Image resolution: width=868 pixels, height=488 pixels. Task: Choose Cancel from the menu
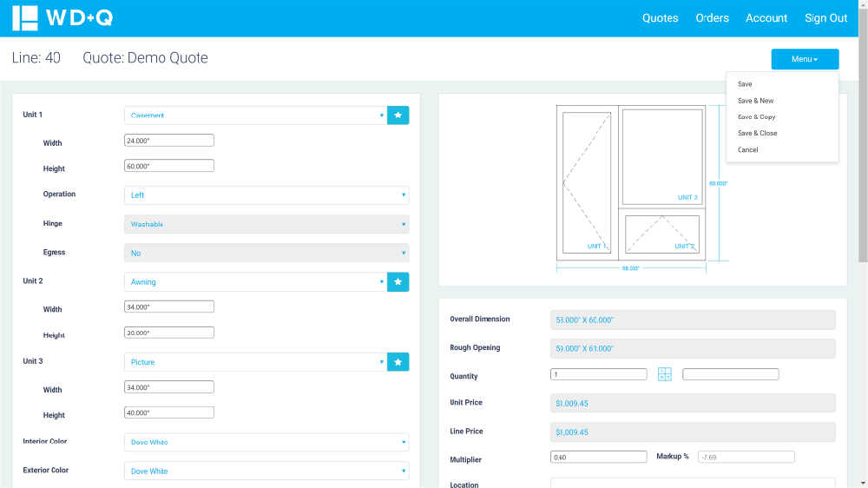tap(748, 150)
